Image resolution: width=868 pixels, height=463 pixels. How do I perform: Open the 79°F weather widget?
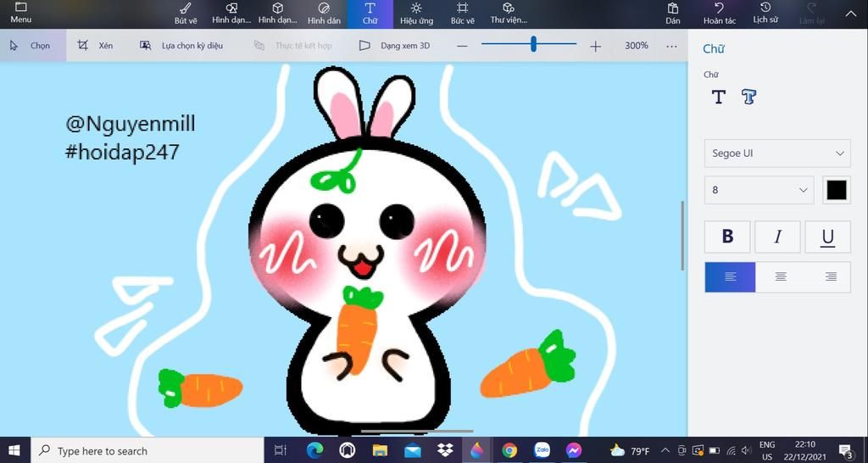[630, 450]
